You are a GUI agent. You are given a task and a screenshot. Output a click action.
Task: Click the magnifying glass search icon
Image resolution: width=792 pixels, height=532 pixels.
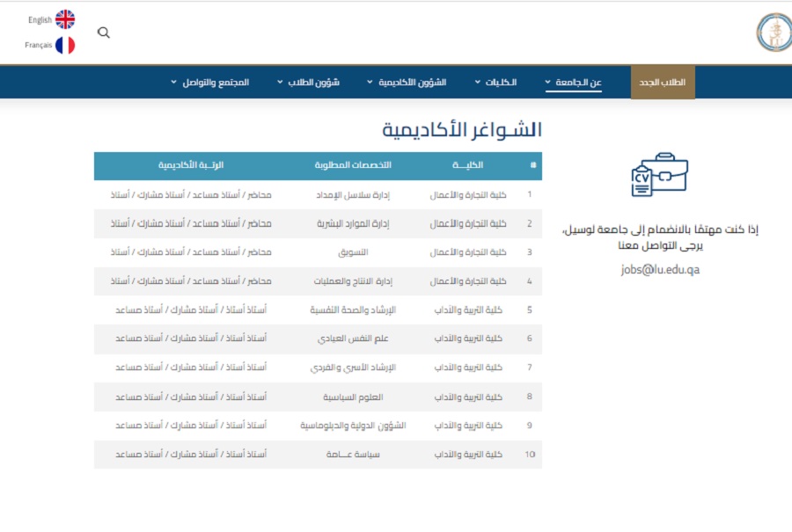104,33
